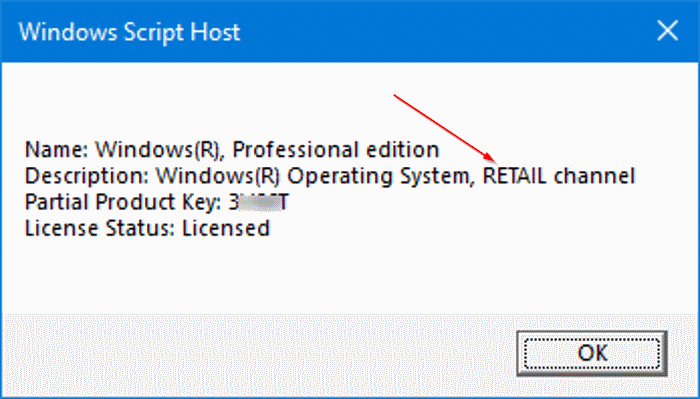
Task: Click the Description line mentioning RETAIL channel
Action: (329, 176)
